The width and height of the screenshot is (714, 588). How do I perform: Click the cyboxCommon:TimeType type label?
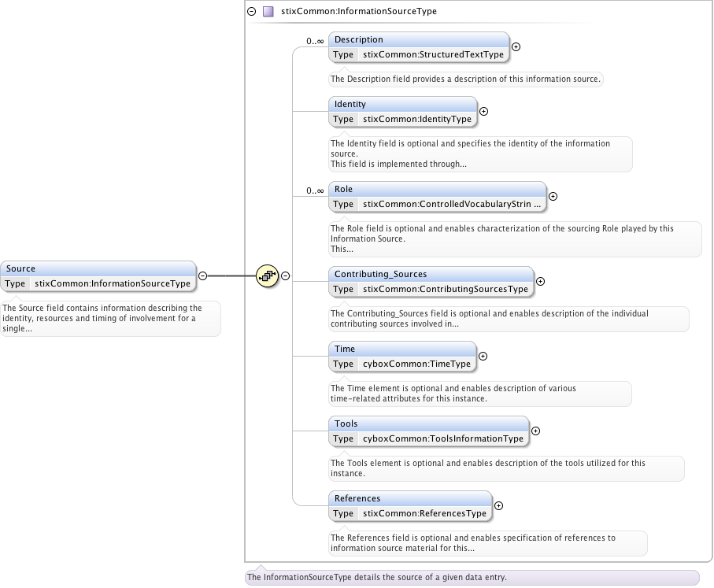416,364
